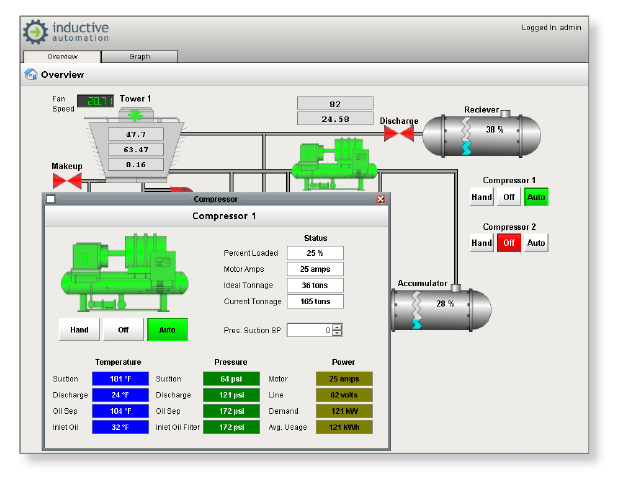Set Compressor 2 to Auto mode

[x=536, y=243]
